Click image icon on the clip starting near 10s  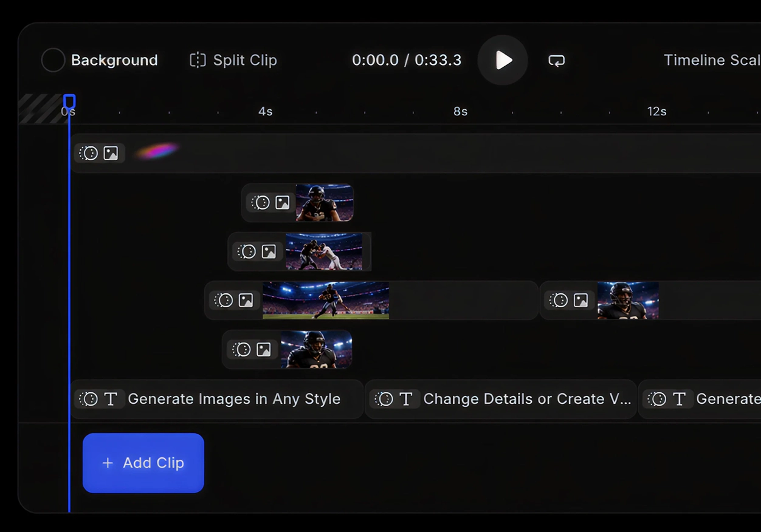[581, 300]
